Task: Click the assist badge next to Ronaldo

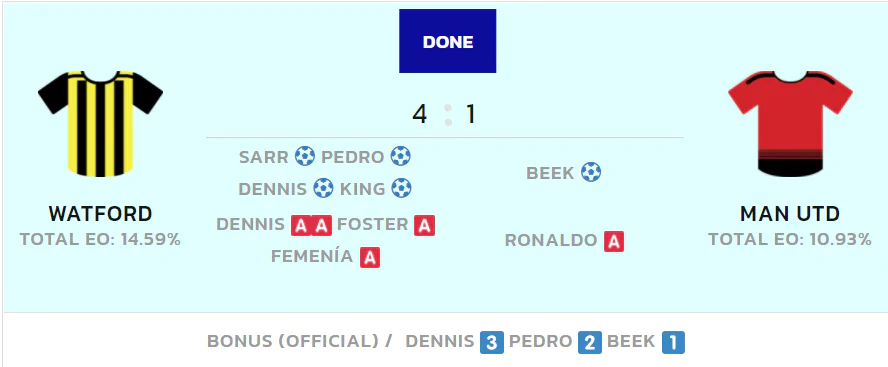Action: (x=613, y=242)
